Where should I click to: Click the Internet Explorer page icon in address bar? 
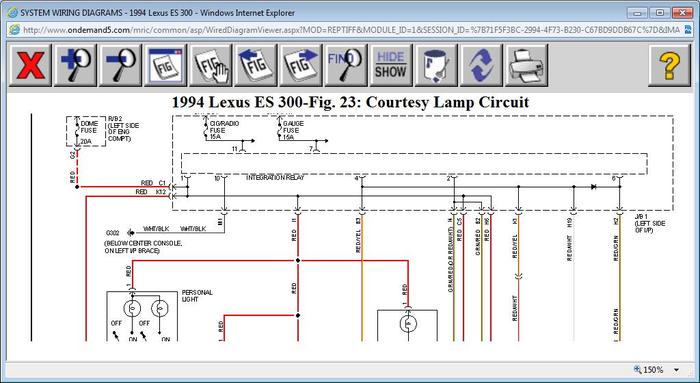(14, 30)
